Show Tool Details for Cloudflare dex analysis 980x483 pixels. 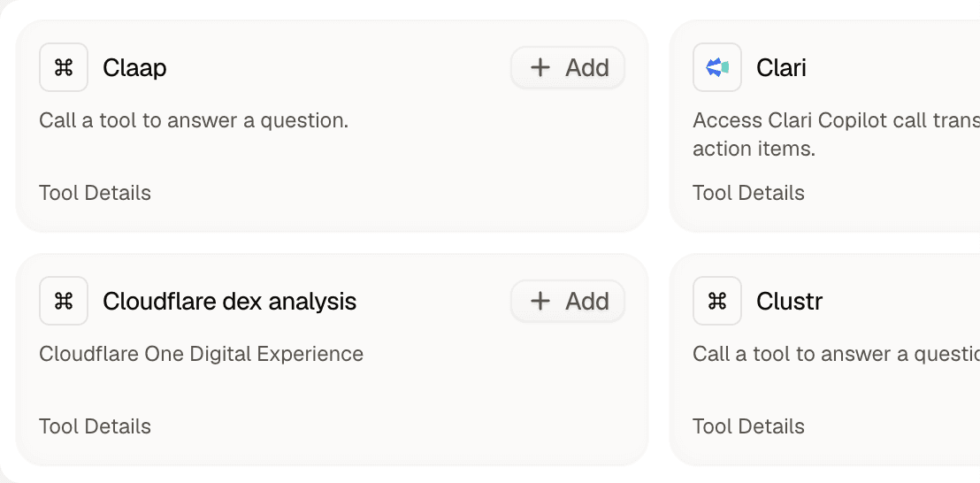[95, 426]
